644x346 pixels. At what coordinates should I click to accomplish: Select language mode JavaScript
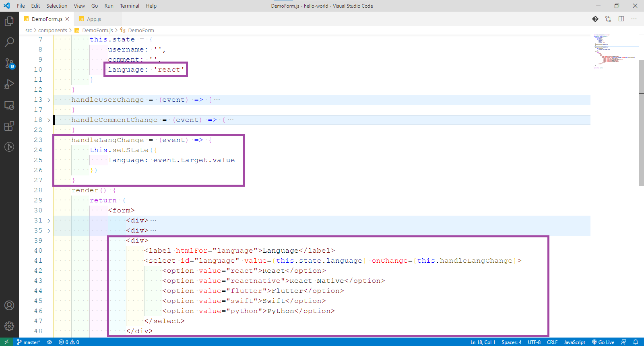(x=574, y=342)
